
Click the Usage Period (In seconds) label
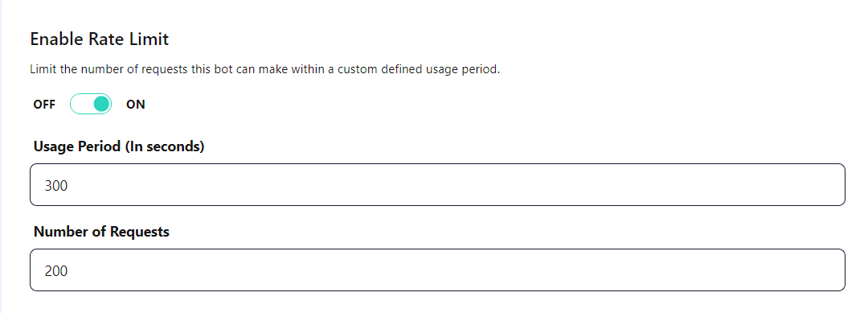(119, 146)
